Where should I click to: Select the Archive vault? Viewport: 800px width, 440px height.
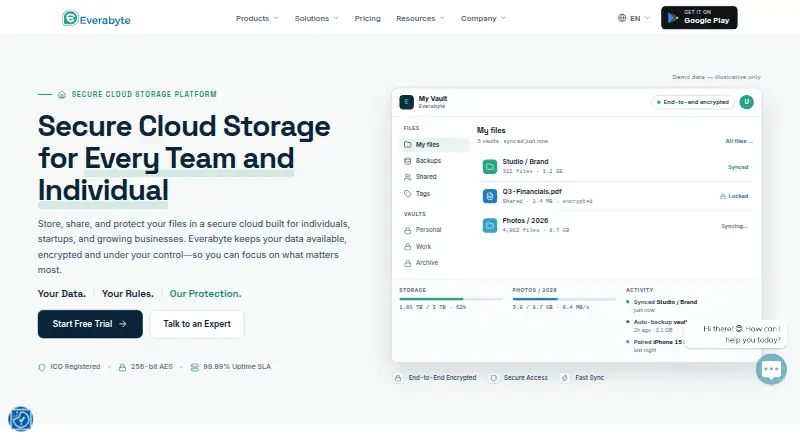pos(434,263)
